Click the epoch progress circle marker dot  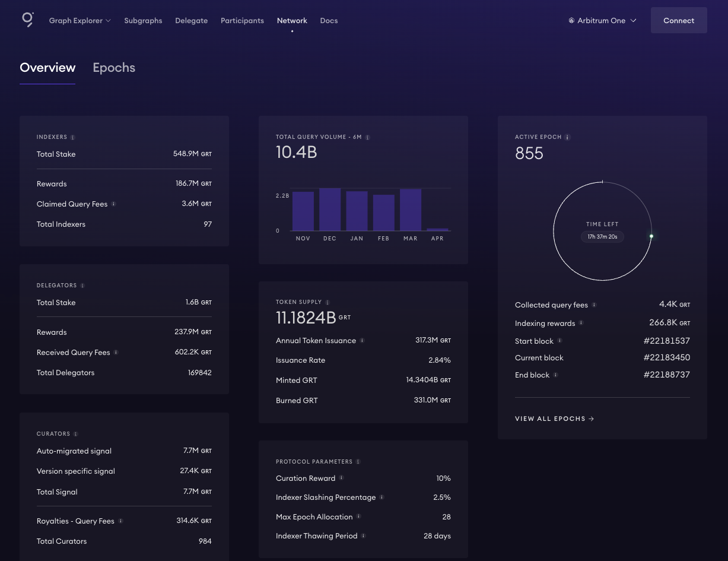coord(651,236)
